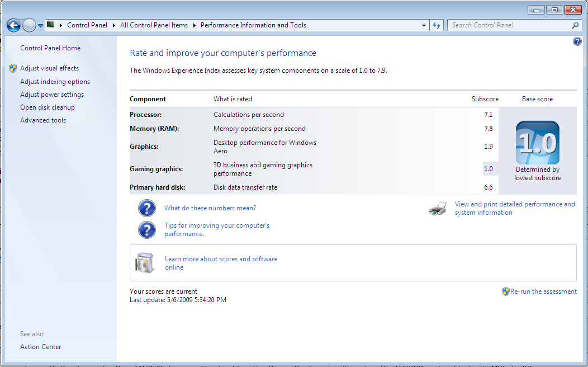Image resolution: width=588 pixels, height=367 pixels.
Task: View and print detailed performance information
Action: pyautogui.click(x=515, y=208)
